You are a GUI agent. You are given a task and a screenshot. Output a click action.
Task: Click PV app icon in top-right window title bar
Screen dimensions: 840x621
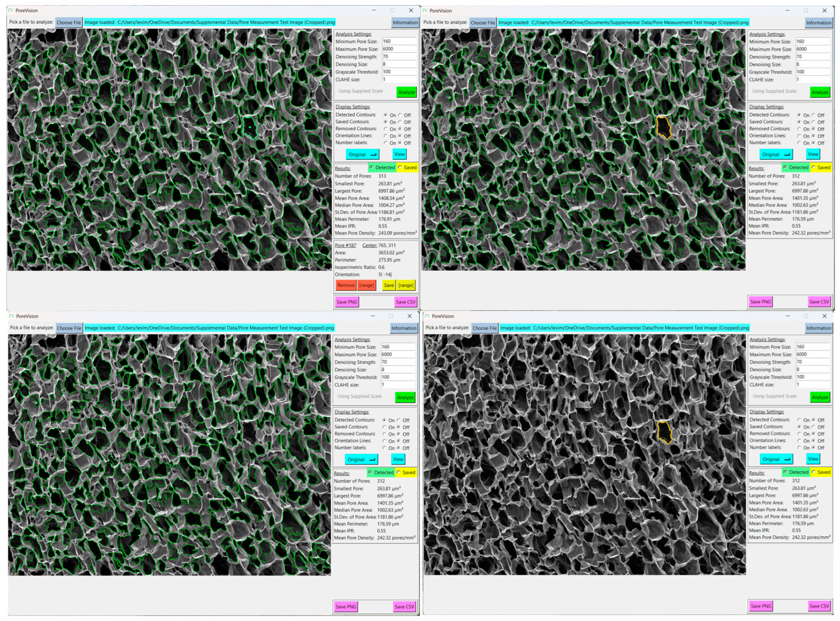point(425,11)
